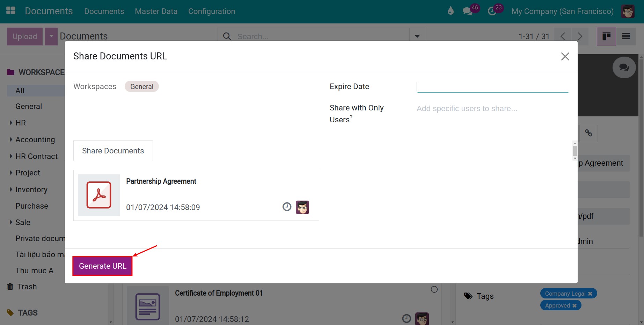Open the Configuration menu
This screenshot has height=325, width=644.
(211, 11)
